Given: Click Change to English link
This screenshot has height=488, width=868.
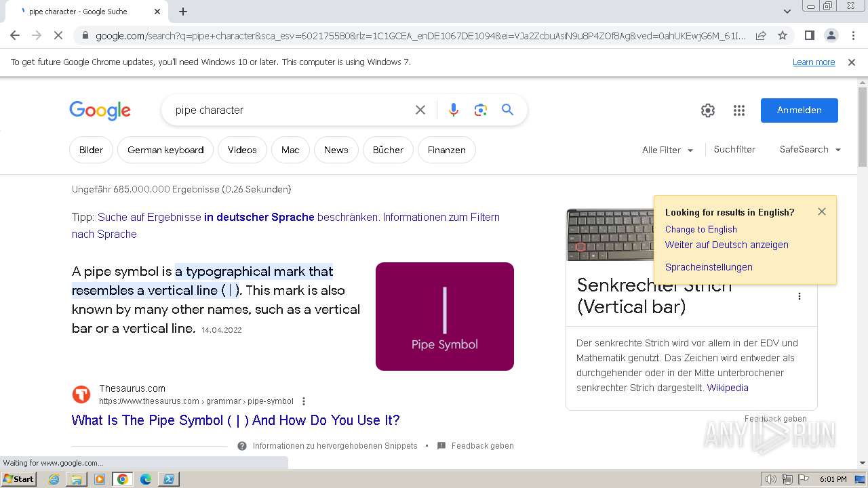Looking at the screenshot, I should [x=701, y=229].
